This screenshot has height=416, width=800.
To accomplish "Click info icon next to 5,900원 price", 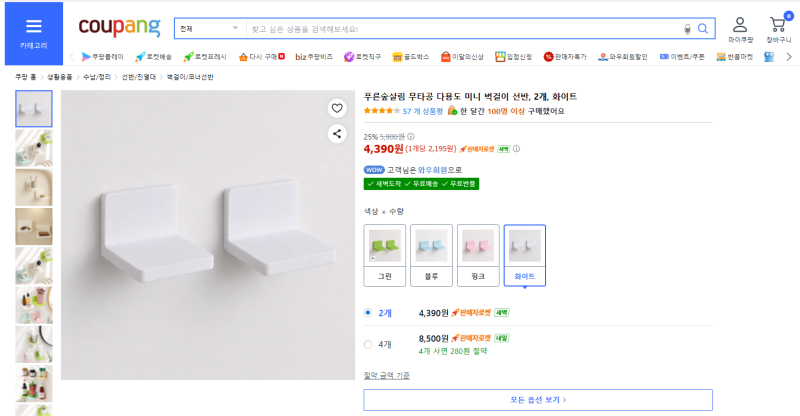I will coord(411,136).
